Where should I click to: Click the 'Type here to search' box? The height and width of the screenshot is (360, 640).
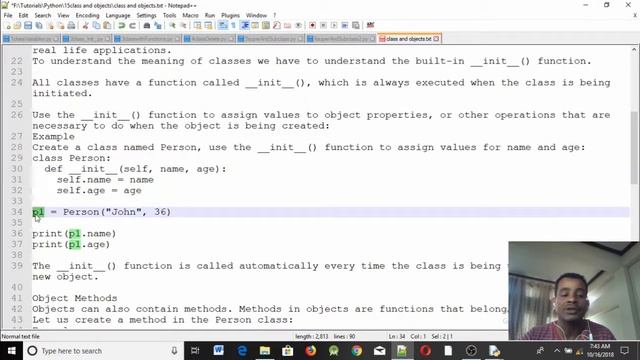pyautogui.click(x=102, y=351)
